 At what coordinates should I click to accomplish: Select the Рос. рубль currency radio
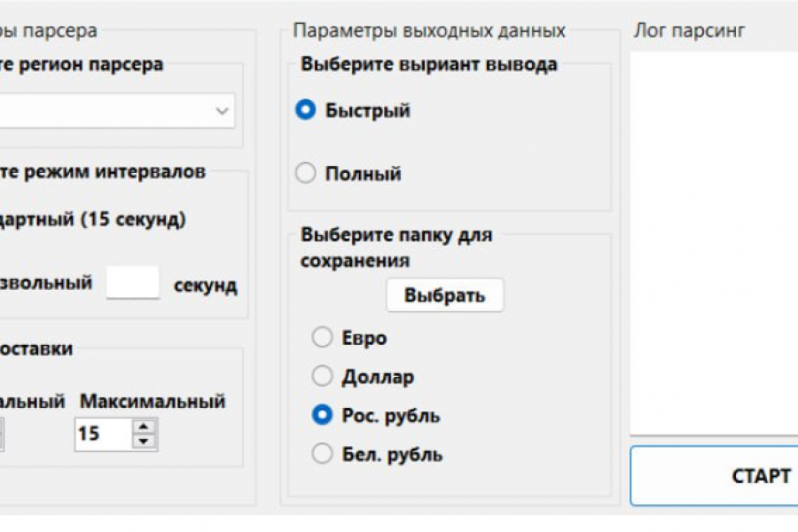[322, 416]
